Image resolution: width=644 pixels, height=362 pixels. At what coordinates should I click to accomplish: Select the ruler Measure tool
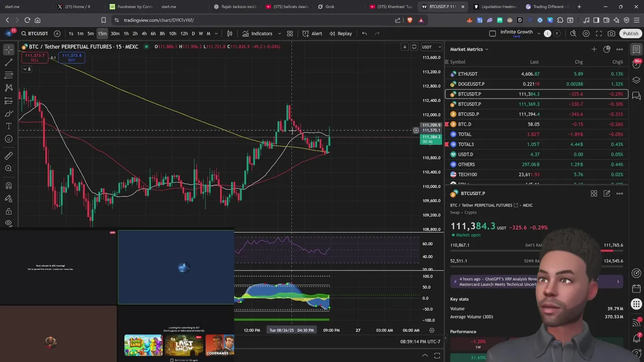coord(9,156)
